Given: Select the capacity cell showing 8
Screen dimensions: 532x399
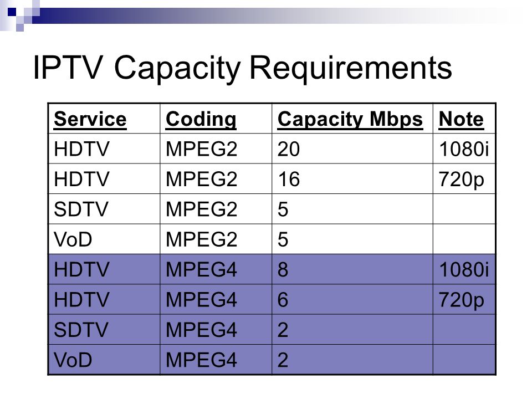Looking at the screenshot, I should (352, 269).
